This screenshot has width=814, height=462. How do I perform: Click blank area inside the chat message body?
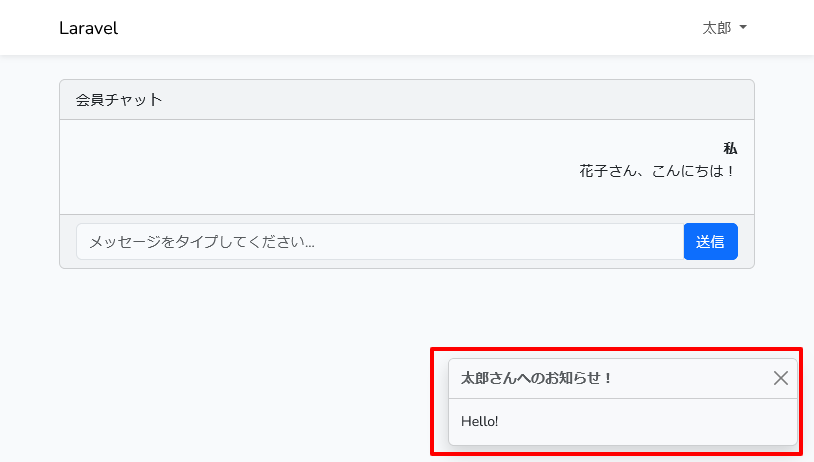[300, 170]
